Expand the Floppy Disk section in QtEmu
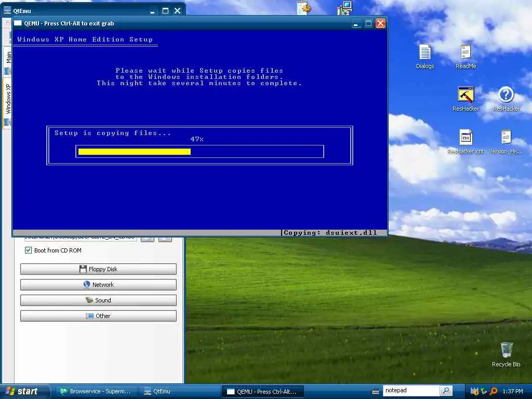This screenshot has width=532, height=399. pyautogui.click(x=98, y=269)
